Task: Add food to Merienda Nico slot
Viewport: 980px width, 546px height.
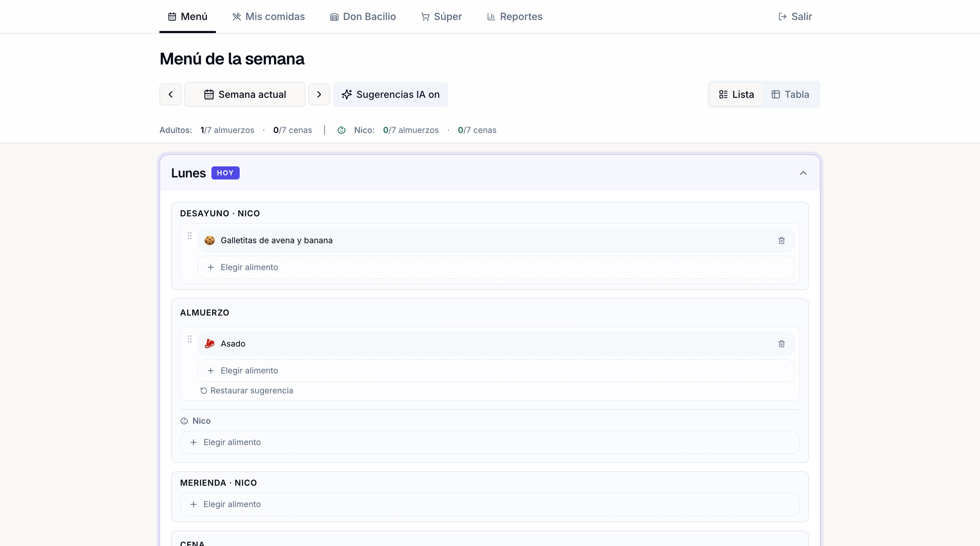Action: click(x=490, y=504)
